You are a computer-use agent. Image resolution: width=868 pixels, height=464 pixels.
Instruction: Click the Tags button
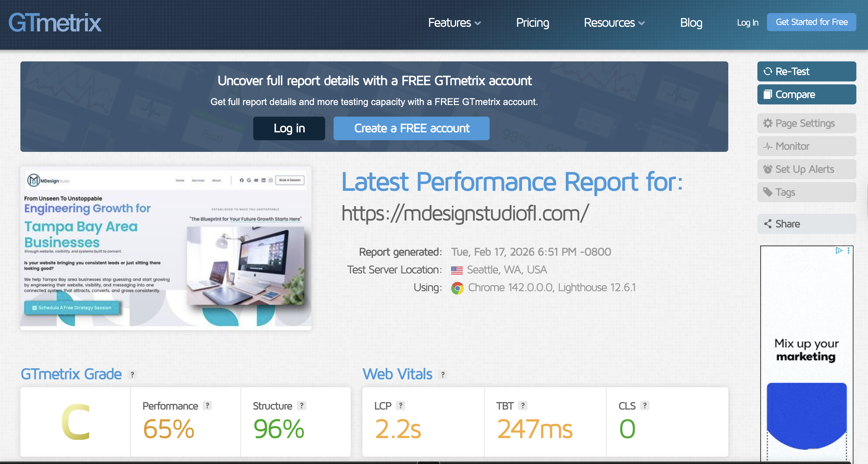click(806, 192)
